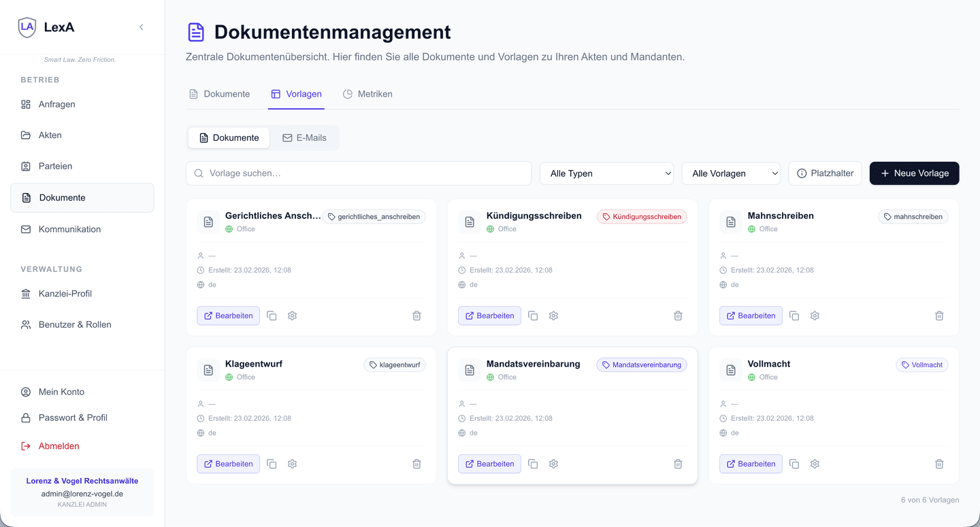
Task: Click the copy icon on Mahnschreiben card
Action: coord(794,316)
